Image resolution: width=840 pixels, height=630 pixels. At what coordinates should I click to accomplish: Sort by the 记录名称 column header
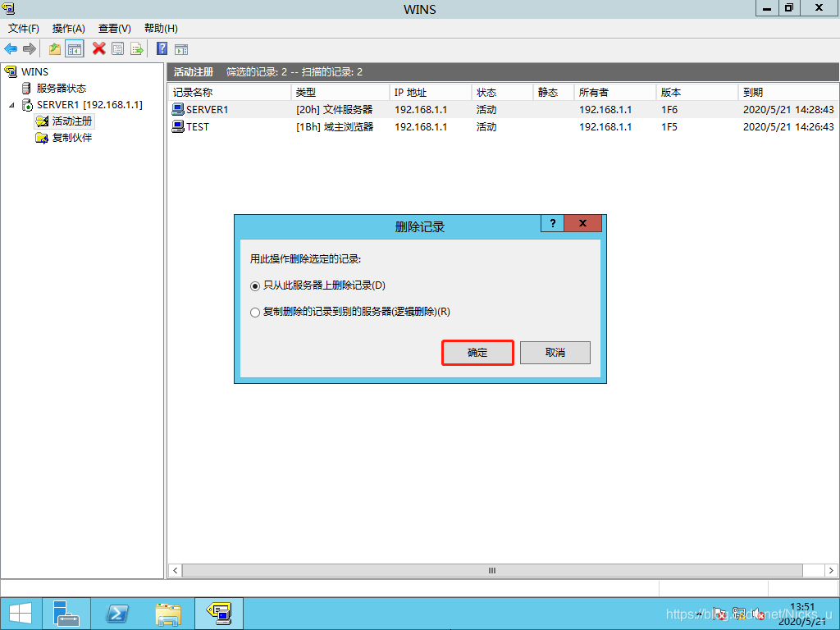pyautogui.click(x=230, y=92)
